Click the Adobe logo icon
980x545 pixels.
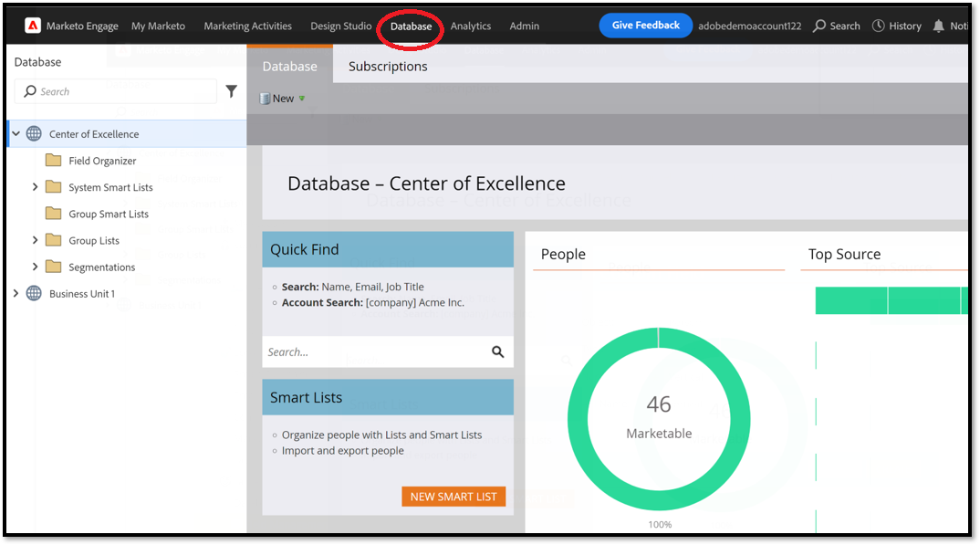(33, 26)
